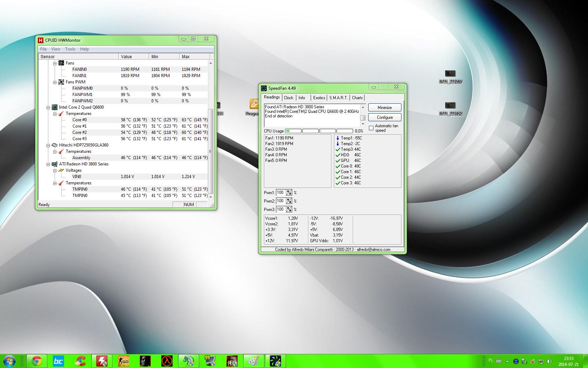Click the SpeedFan taskbar button
Screen dimensions: 588x368
tap(275, 361)
